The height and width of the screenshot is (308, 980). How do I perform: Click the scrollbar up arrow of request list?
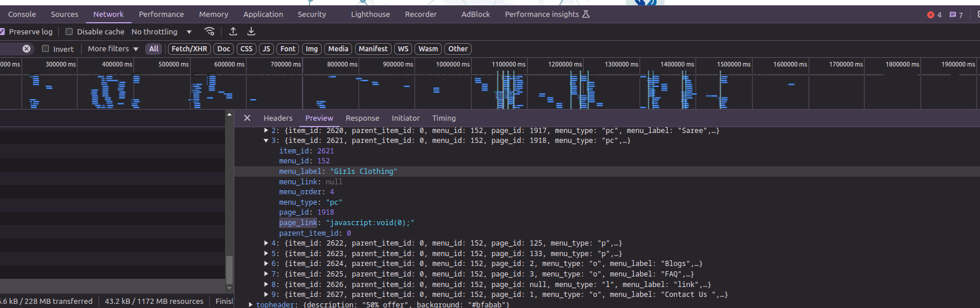[229, 114]
